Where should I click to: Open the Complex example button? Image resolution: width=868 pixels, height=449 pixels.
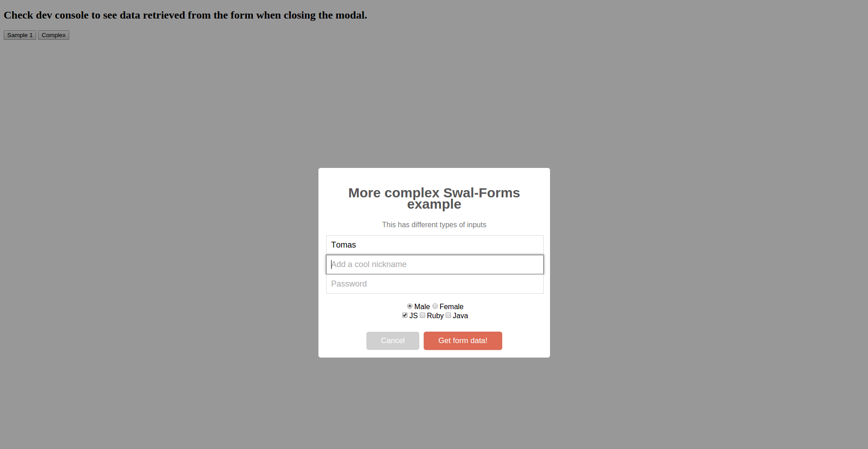click(53, 35)
